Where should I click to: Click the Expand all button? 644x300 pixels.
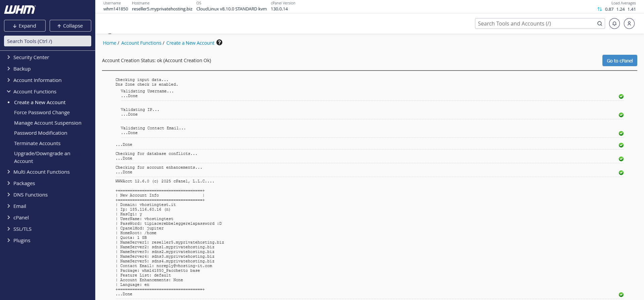pyautogui.click(x=24, y=26)
